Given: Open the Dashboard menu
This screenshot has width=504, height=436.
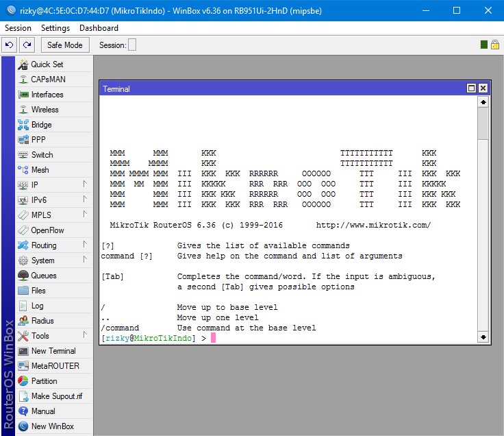Looking at the screenshot, I should 99,28.
